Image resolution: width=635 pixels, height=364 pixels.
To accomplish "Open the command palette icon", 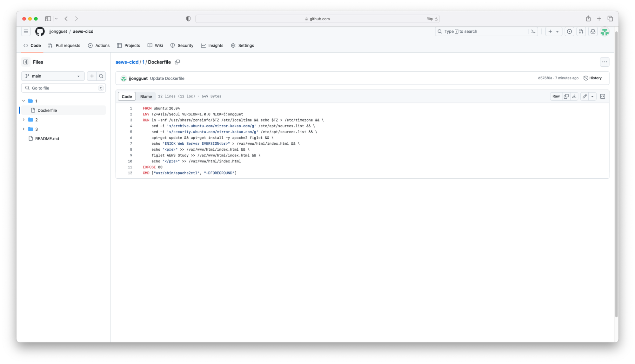I will [x=533, y=31].
